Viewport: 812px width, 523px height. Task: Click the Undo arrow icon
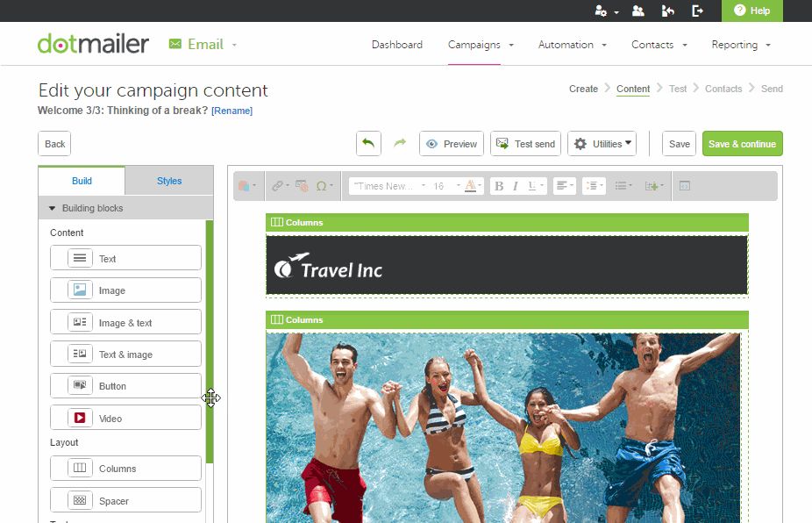(x=367, y=142)
